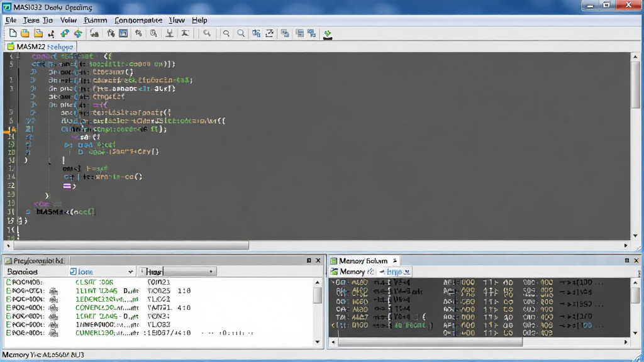Click the blank page new-file toolbar icon
644x362 pixels.
[x=13, y=34]
